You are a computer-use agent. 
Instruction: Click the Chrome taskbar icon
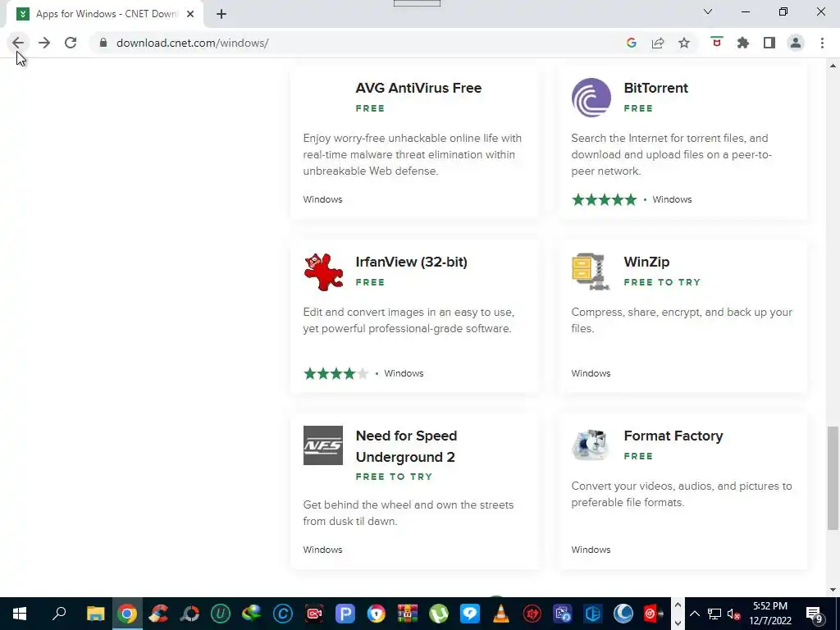[x=127, y=614]
